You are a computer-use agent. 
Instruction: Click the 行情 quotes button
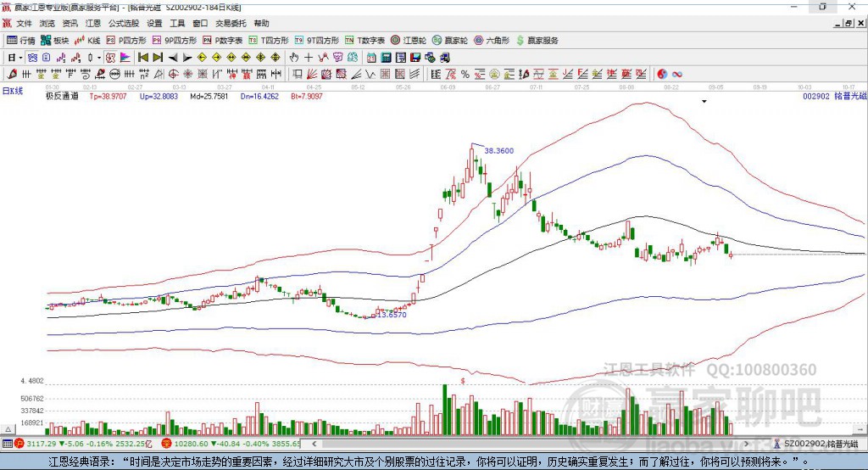tap(21, 41)
